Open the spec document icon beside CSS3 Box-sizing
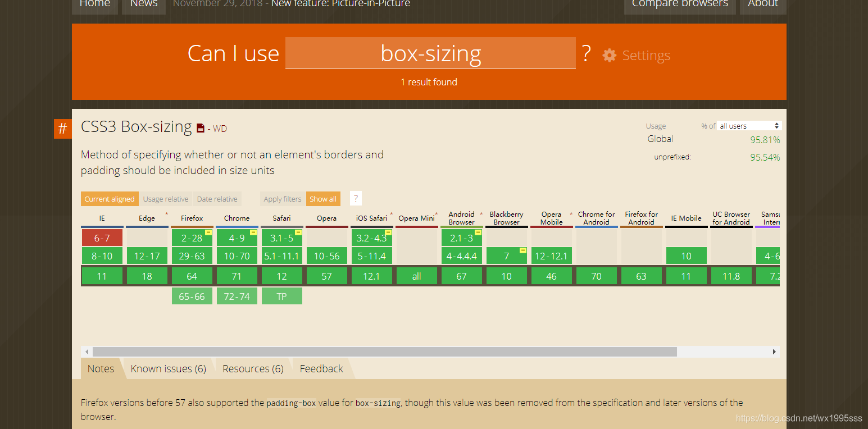 coord(201,129)
